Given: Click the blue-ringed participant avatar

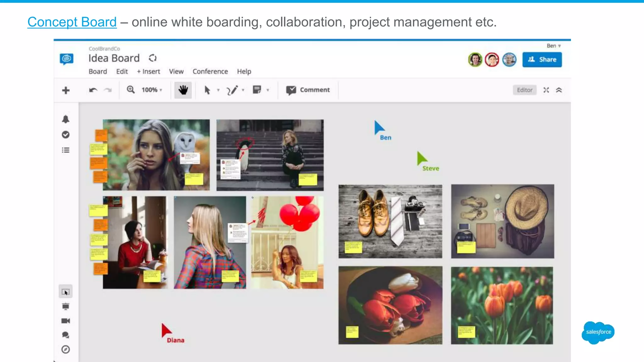Looking at the screenshot, I should [x=509, y=59].
